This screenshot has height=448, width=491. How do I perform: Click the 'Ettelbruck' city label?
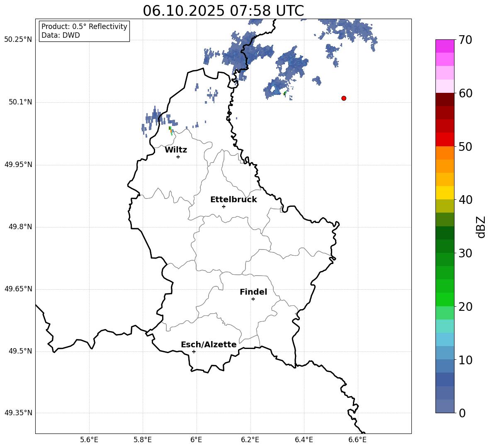pyautogui.click(x=233, y=200)
